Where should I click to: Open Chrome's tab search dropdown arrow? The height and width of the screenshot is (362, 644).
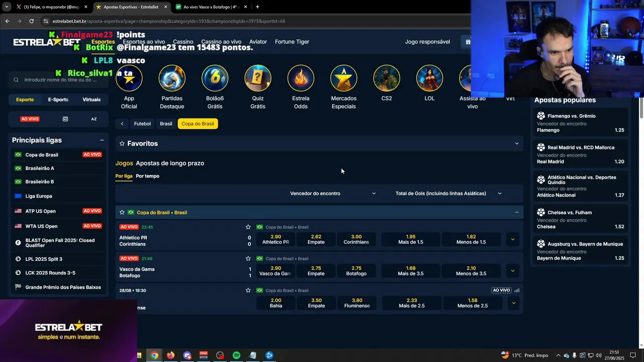click(x=6, y=7)
